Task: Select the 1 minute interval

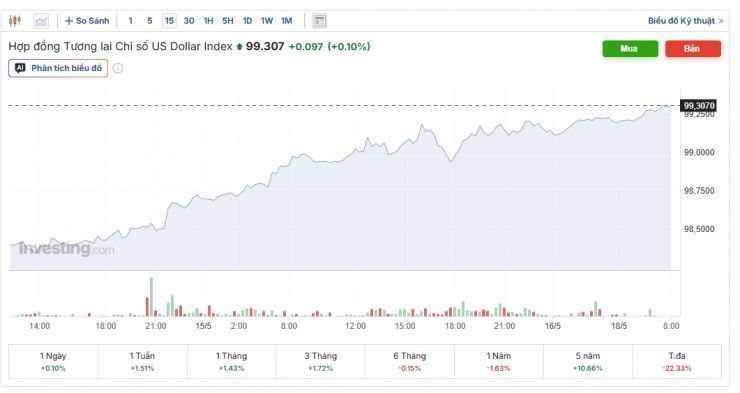Action: click(130, 21)
